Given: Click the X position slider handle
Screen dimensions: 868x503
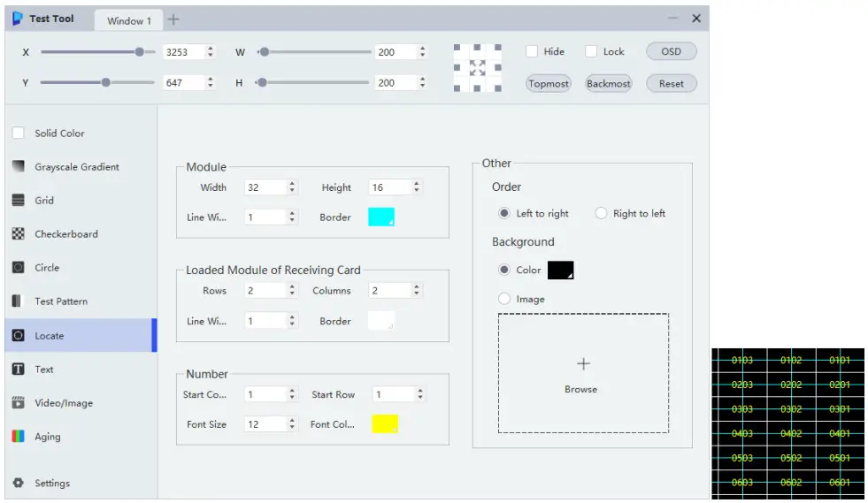Looking at the screenshot, I should (x=139, y=51).
